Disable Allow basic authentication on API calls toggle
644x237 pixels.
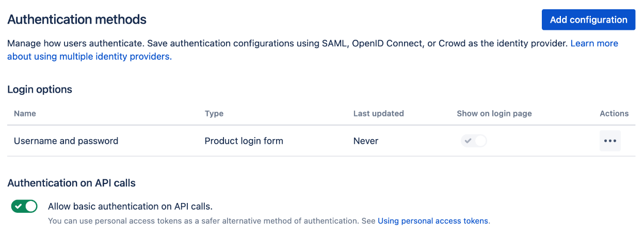coord(24,206)
